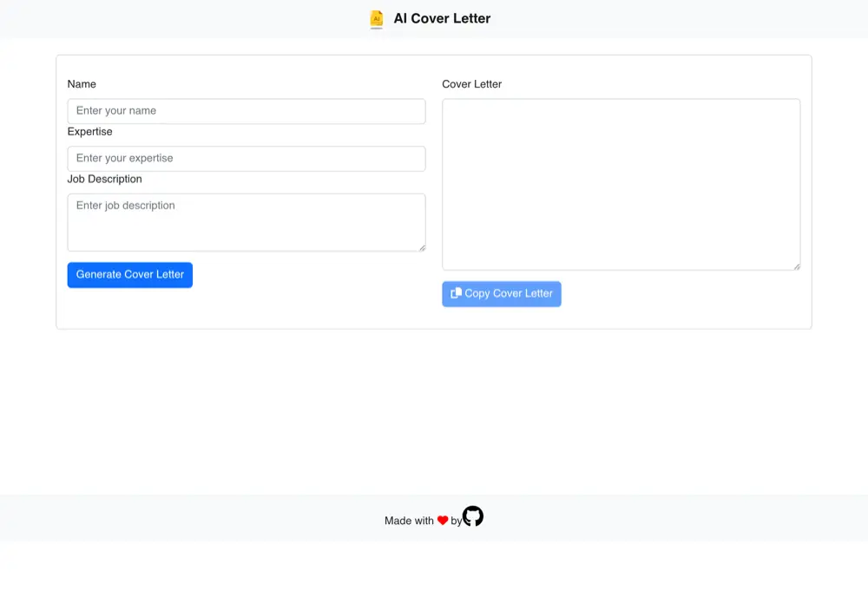The image size is (868, 610).
Task: Focus the Expertise input field
Action: pos(247,159)
